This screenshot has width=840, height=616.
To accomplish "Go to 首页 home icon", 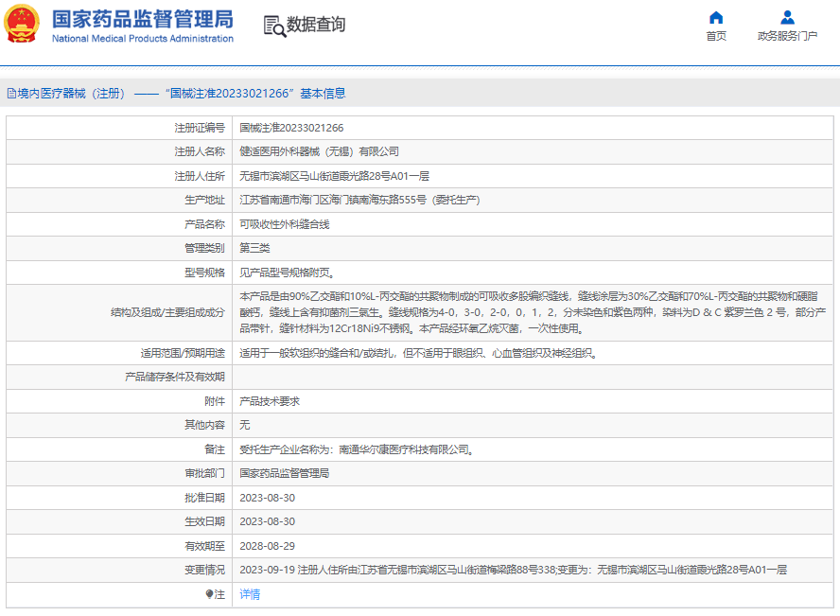I will click(716, 18).
